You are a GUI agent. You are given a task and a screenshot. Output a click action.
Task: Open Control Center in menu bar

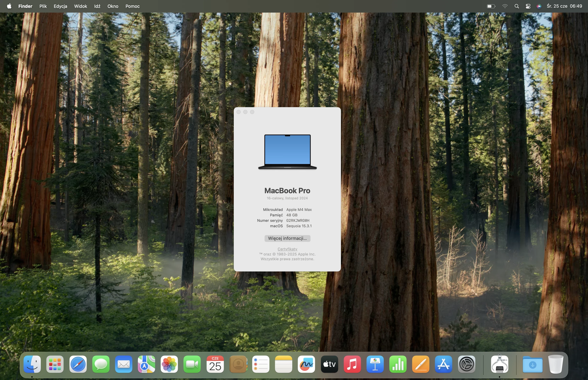[528, 6]
